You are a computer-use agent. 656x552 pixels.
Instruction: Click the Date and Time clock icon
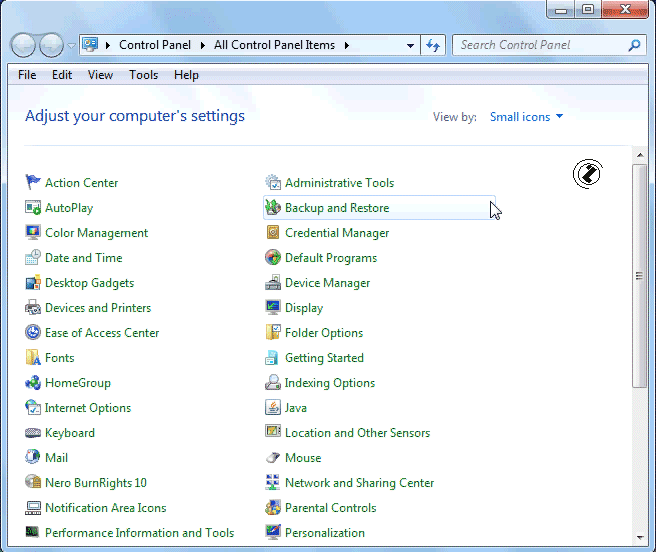pos(33,257)
